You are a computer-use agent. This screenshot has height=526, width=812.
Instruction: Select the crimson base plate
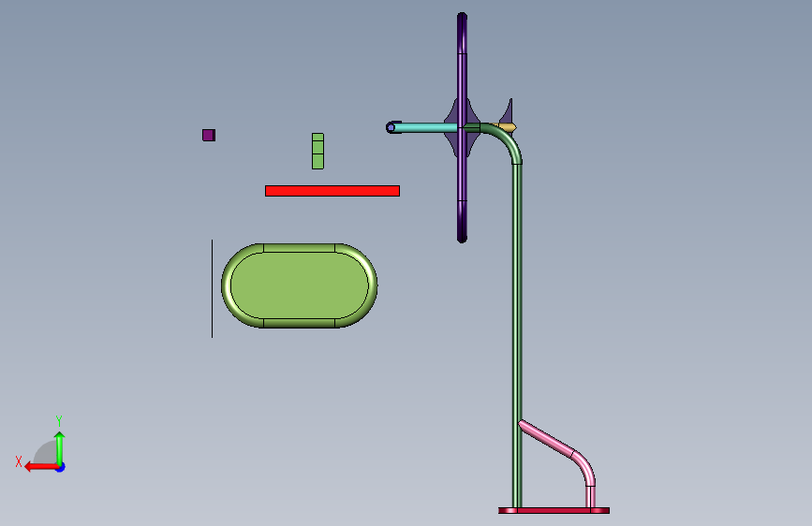554,510
